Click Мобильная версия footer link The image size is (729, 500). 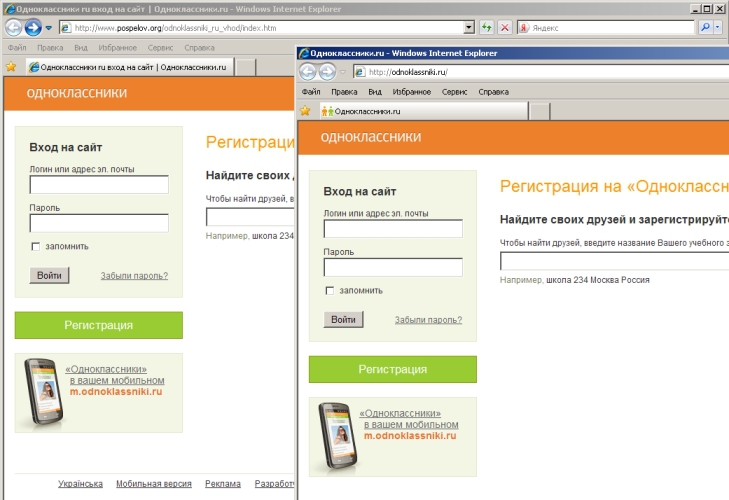coord(154,484)
